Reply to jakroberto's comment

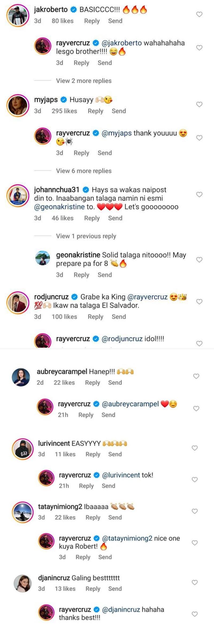(92, 21)
